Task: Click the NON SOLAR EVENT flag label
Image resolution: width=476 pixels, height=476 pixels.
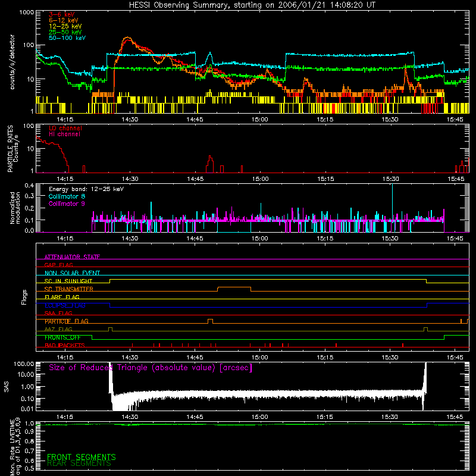Action: 72,273
